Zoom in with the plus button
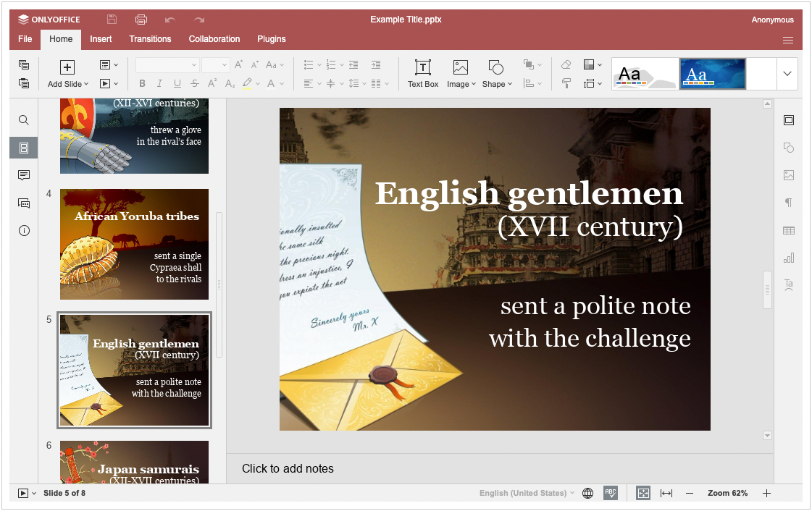The width and height of the screenshot is (812, 511). [767, 493]
